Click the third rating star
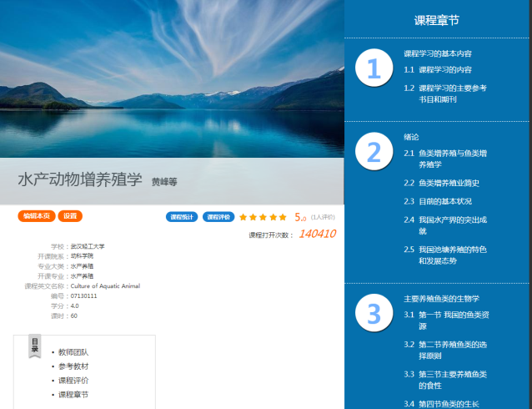 tap(263, 217)
